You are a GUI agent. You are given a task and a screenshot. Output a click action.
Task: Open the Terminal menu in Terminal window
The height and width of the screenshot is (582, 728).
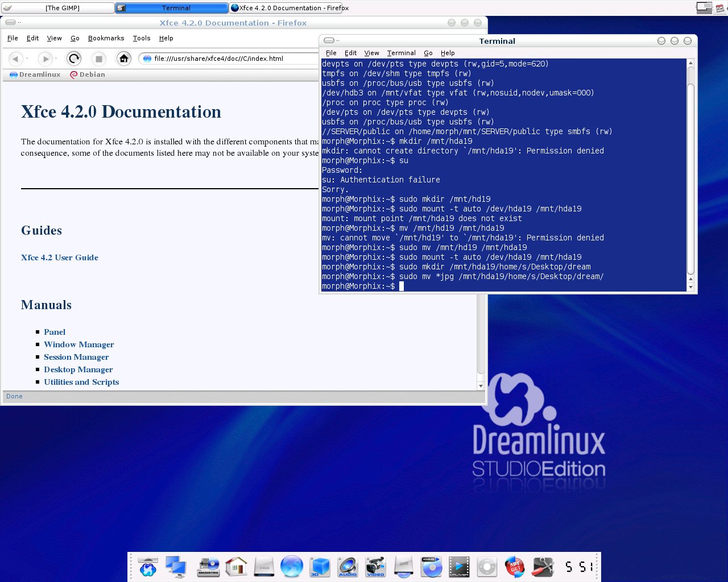(402, 53)
